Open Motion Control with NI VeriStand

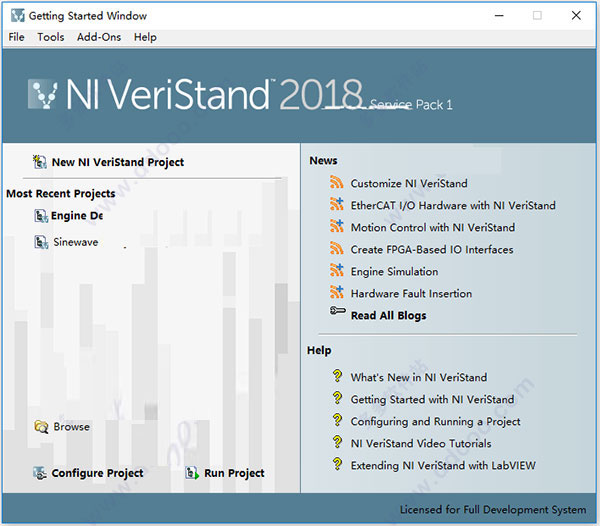coord(433,228)
